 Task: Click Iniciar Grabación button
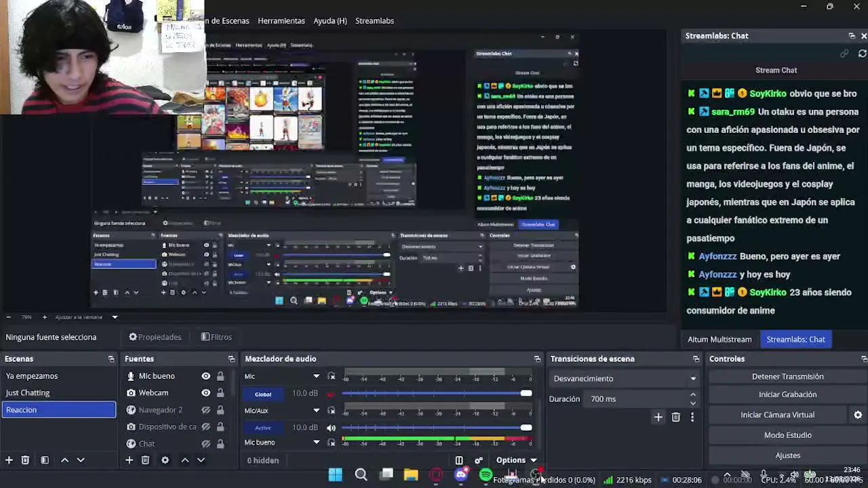tap(788, 394)
